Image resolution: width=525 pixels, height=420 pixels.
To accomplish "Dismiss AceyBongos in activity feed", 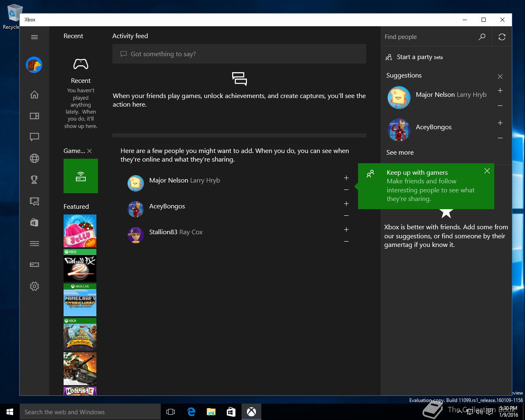I will [x=346, y=216].
